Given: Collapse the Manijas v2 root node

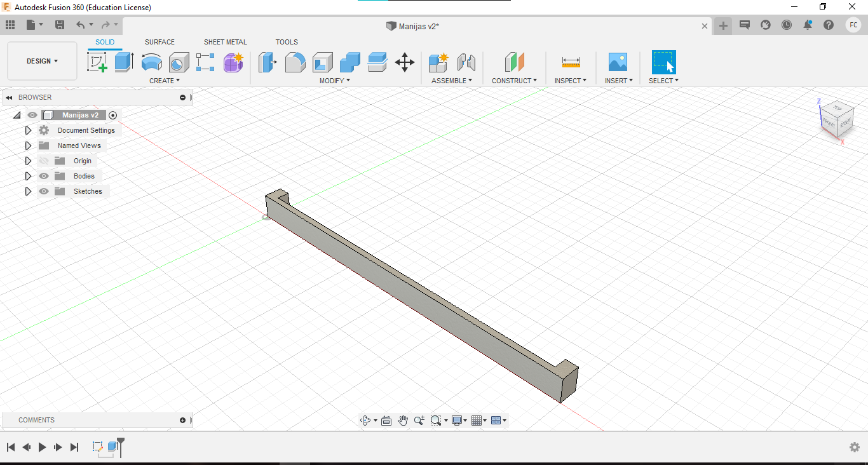Looking at the screenshot, I should click(x=17, y=115).
